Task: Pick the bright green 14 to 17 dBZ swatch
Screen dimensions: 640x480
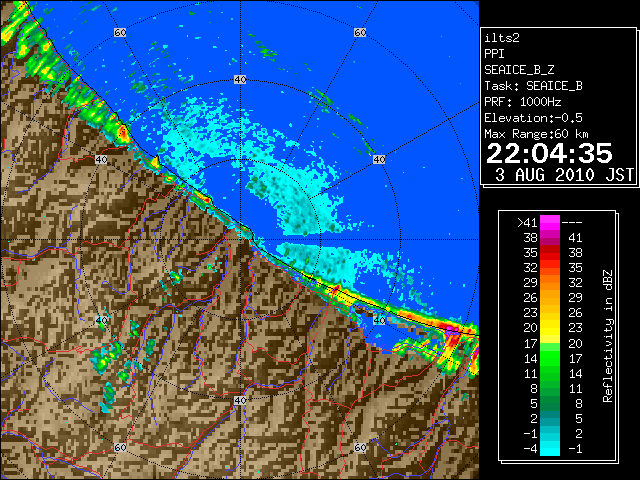Action: 550,358
